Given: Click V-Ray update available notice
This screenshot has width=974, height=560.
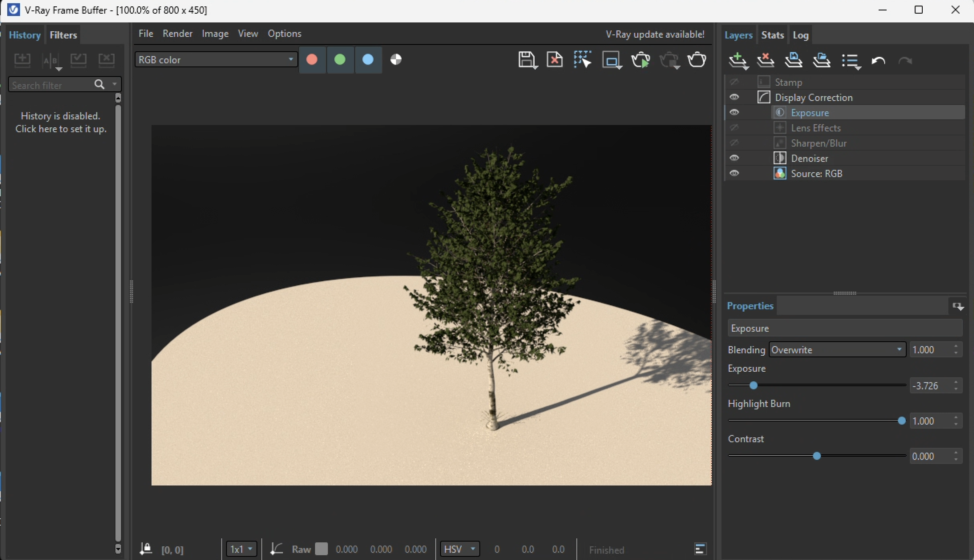Looking at the screenshot, I should [x=655, y=34].
